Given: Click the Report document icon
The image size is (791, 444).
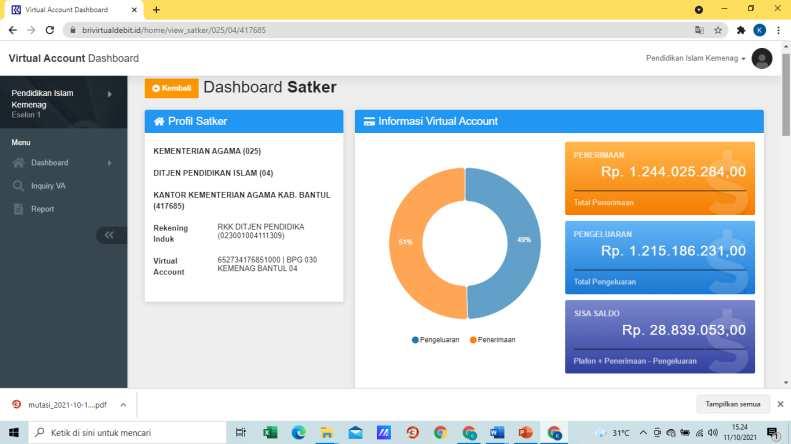Looking at the screenshot, I should (18, 209).
